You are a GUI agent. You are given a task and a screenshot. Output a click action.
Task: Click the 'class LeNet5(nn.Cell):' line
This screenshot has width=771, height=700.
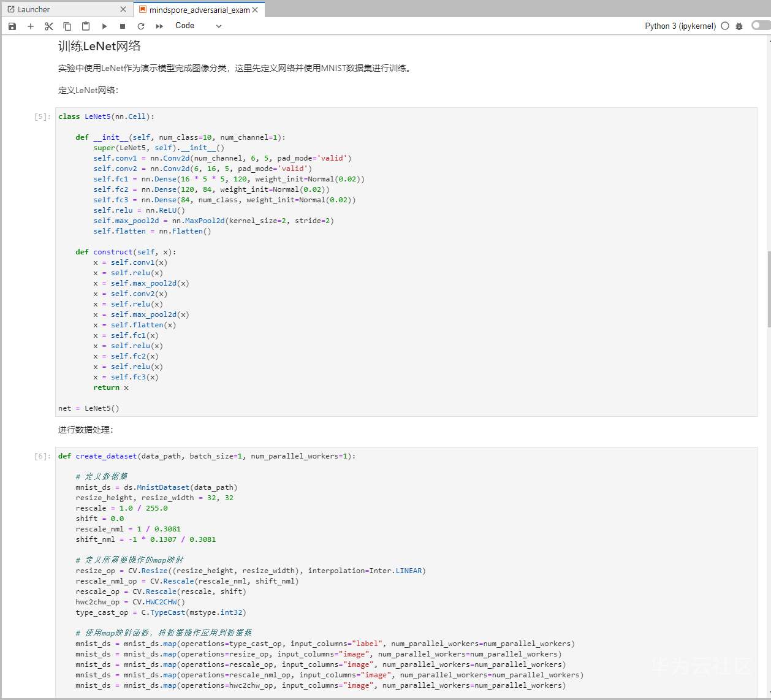107,116
